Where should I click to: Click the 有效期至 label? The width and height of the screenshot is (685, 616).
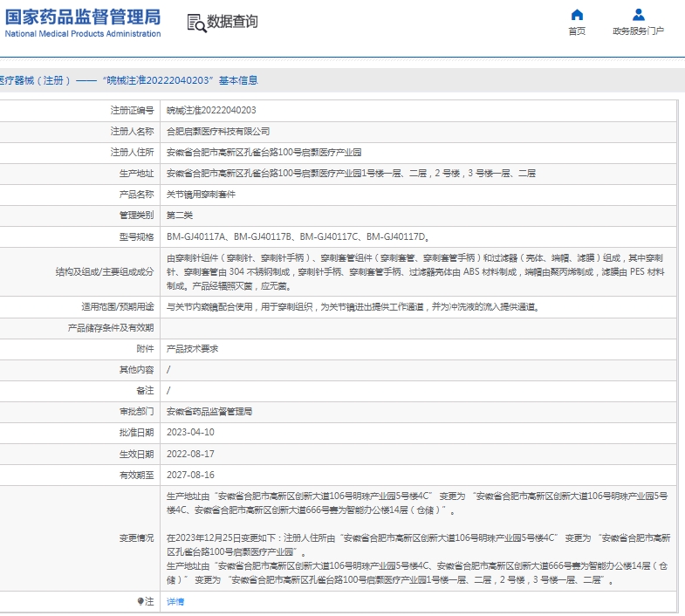(136, 475)
